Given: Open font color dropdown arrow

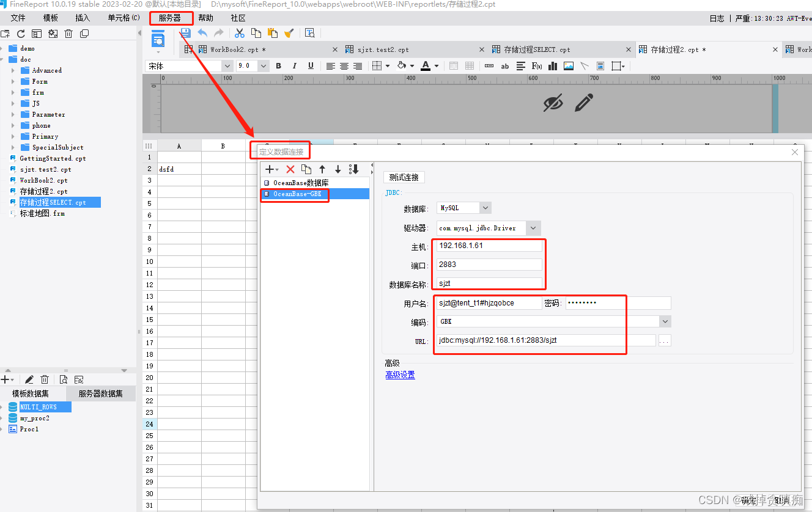Looking at the screenshot, I should (x=437, y=66).
